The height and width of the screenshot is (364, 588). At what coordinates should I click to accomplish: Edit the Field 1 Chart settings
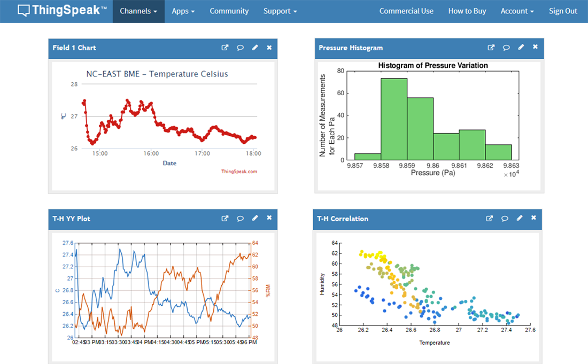(x=255, y=48)
